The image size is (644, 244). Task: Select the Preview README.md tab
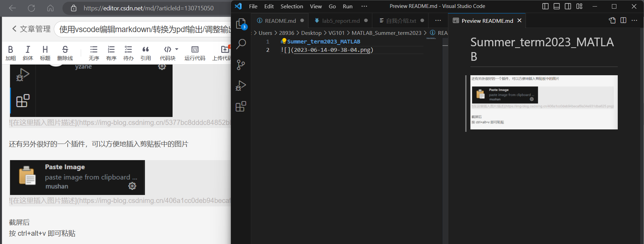click(x=487, y=21)
